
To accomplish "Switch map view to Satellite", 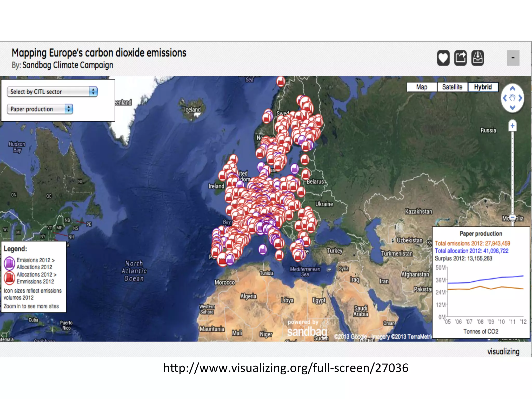I will tap(452, 87).
